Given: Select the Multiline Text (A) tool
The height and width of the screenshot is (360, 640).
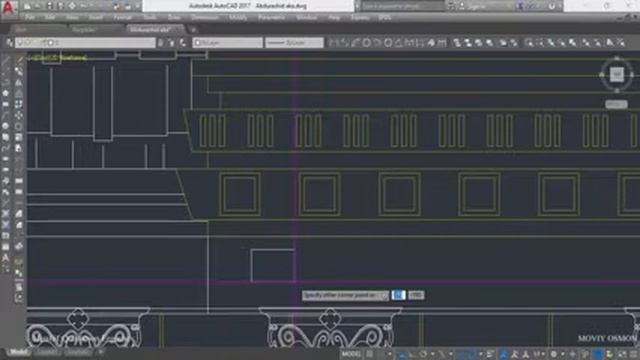Looking at the screenshot, I should (6, 258).
